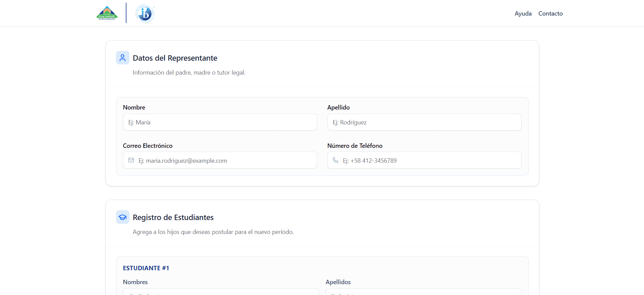Click the text 'Información del padre, madre o tutor legal.'

pyautogui.click(x=189, y=73)
